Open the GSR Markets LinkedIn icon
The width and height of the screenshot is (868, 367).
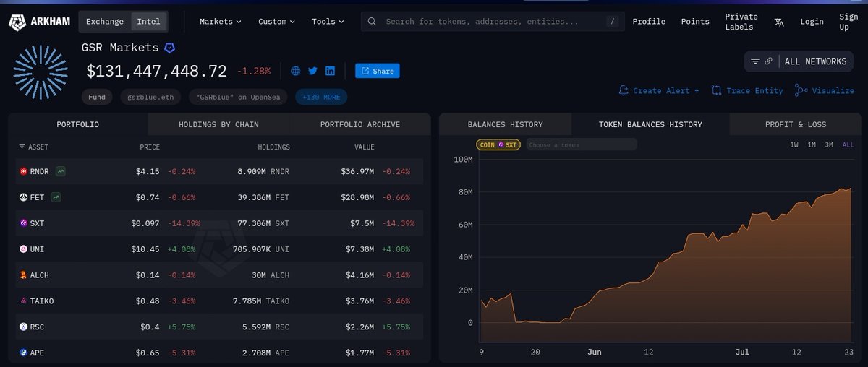click(x=330, y=71)
